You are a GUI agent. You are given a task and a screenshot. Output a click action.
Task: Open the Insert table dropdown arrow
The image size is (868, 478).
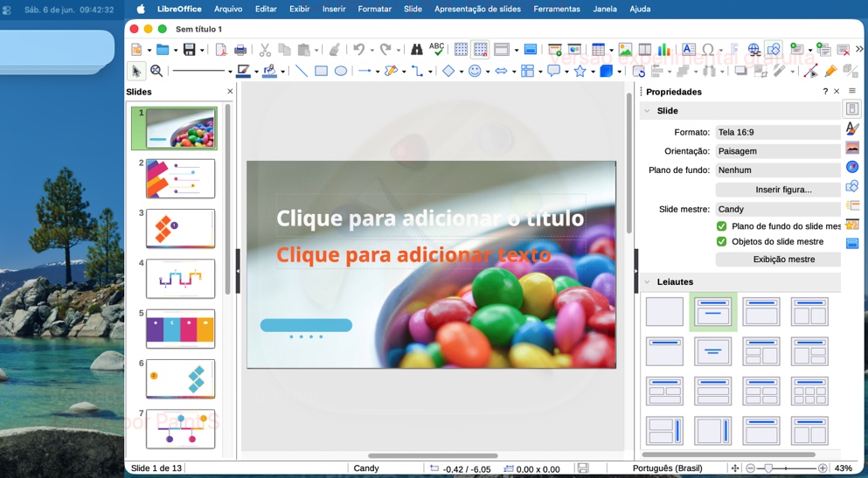click(611, 51)
